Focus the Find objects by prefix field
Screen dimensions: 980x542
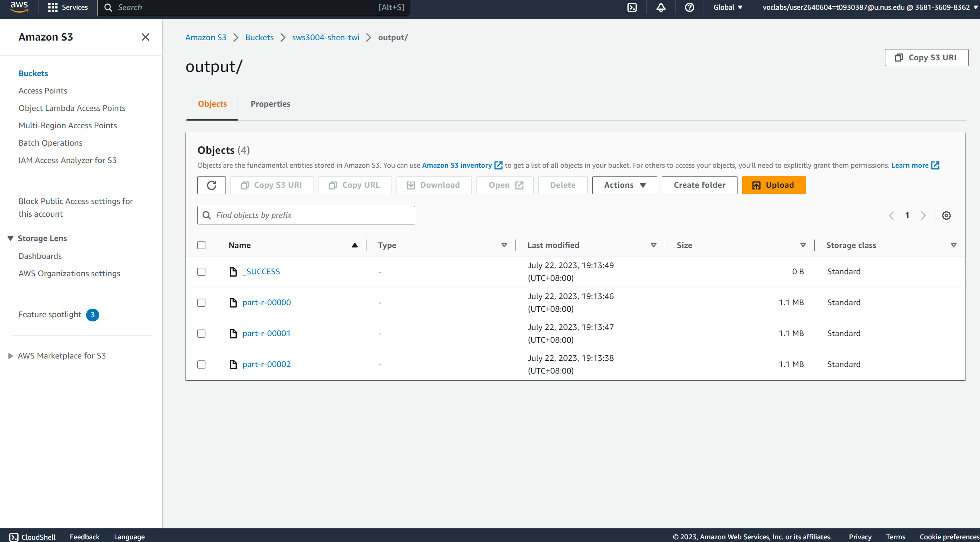[x=306, y=215]
